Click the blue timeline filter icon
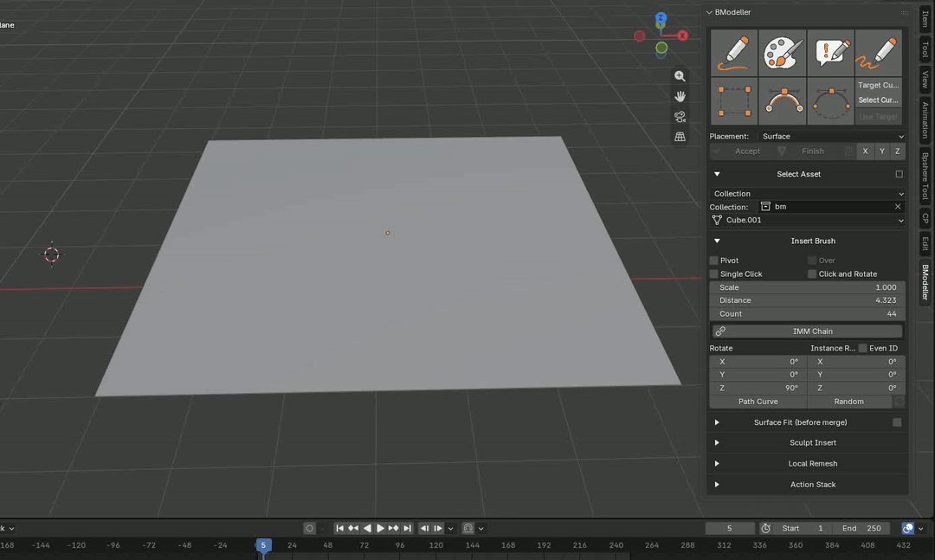935x560 pixels. [x=907, y=528]
